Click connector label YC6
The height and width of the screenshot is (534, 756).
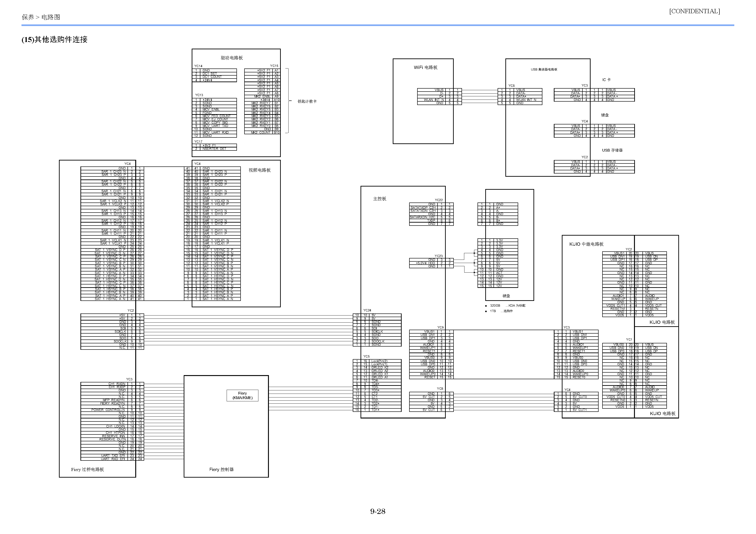click(x=511, y=86)
